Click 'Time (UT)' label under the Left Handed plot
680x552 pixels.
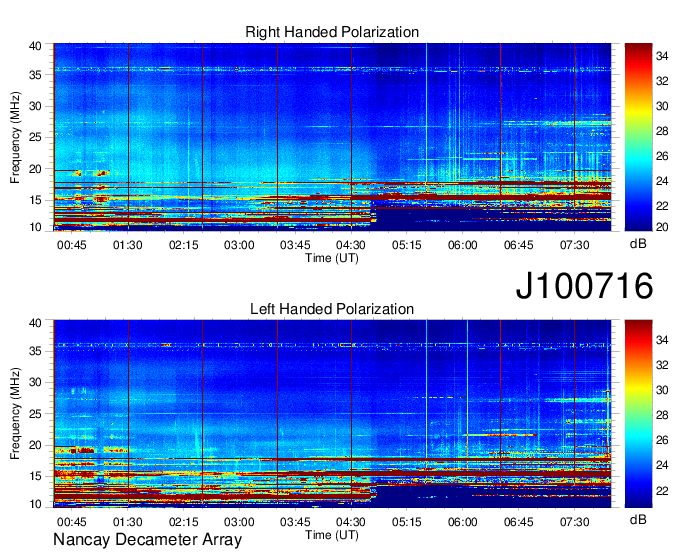pyautogui.click(x=332, y=535)
